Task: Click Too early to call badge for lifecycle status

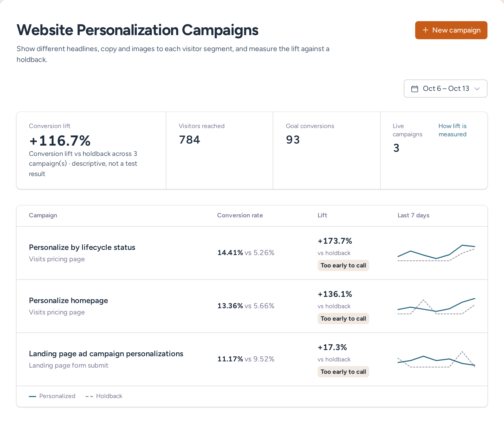Action: click(x=343, y=265)
